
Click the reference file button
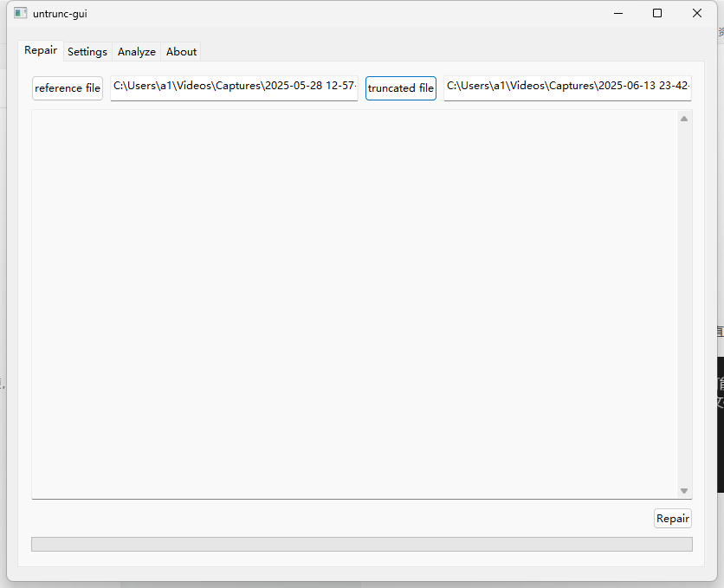click(68, 88)
